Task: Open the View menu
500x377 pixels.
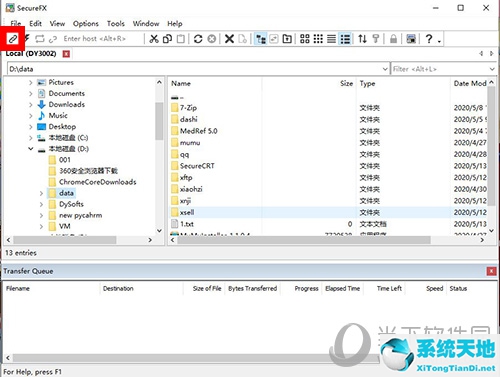Action: tap(57, 24)
